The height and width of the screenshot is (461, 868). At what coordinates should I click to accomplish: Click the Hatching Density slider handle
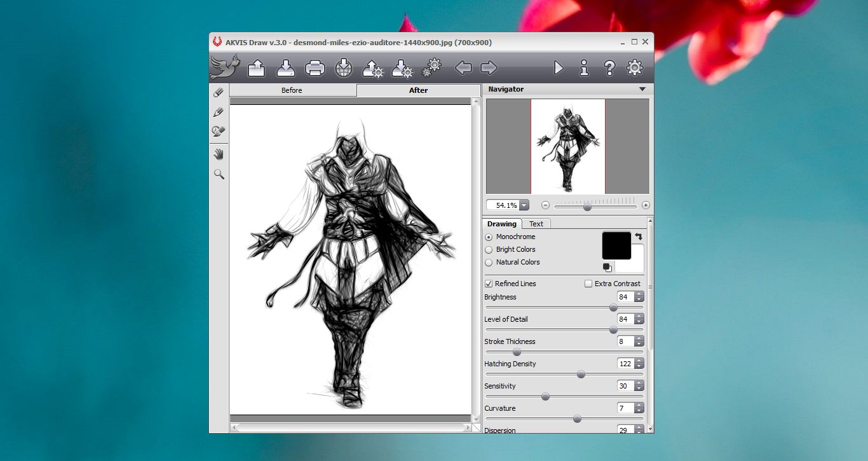coord(581,375)
